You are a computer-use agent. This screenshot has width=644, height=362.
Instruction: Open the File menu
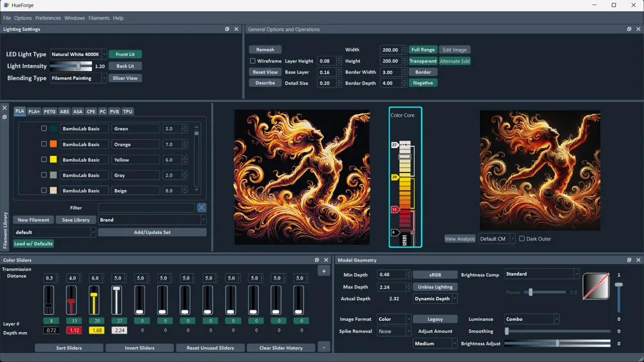click(7, 18)
